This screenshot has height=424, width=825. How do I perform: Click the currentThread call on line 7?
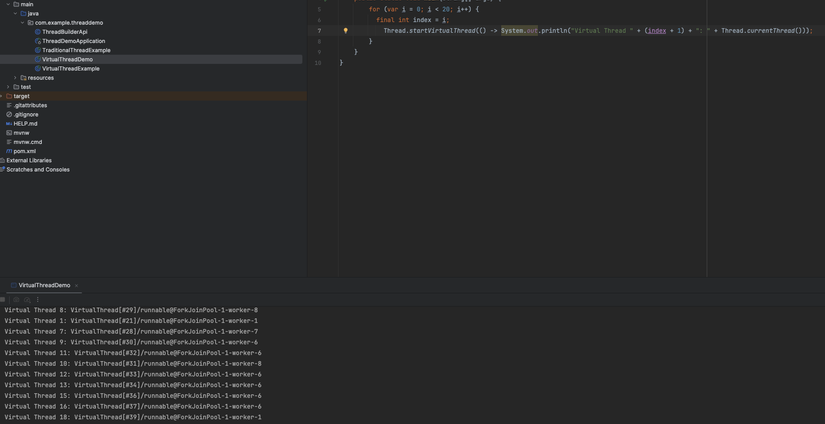tap(771, 31)
